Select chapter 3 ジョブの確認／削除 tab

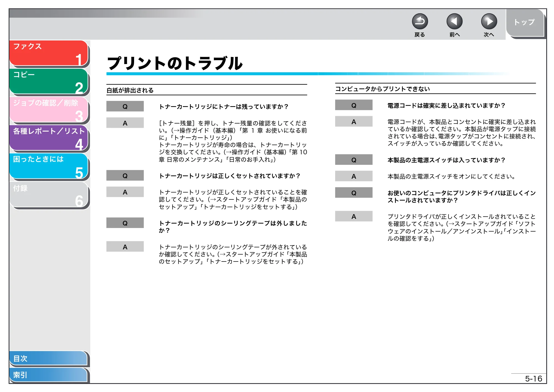coord(48,109)
